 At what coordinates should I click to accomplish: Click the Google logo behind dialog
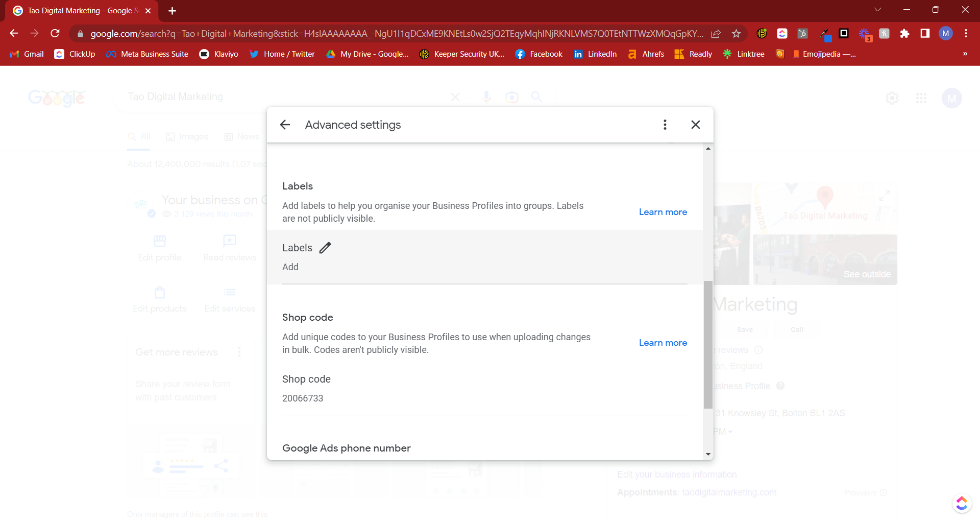click(56, 98)
